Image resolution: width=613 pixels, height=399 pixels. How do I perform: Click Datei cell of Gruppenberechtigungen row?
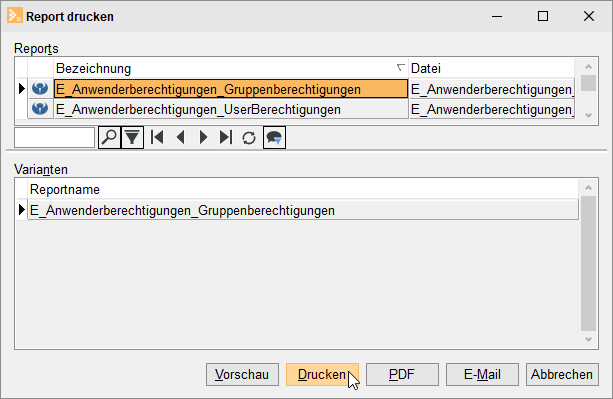(x=492, y=89)
